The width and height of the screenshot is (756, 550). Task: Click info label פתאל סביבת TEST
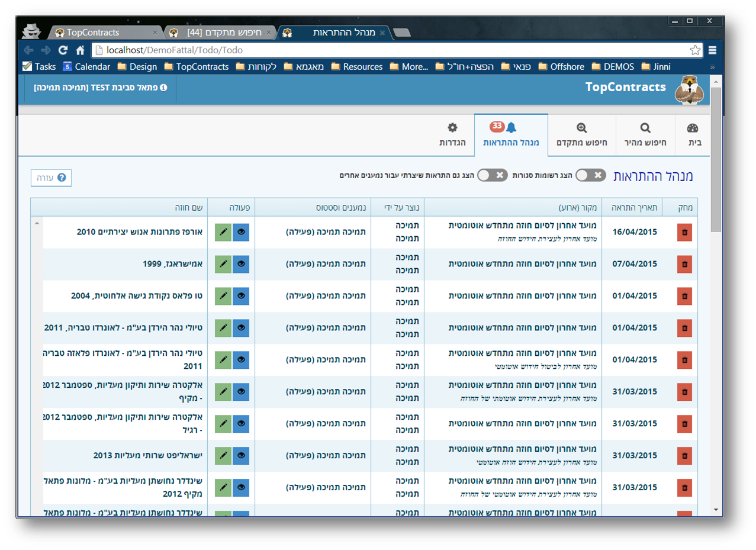tap(101, 88)
